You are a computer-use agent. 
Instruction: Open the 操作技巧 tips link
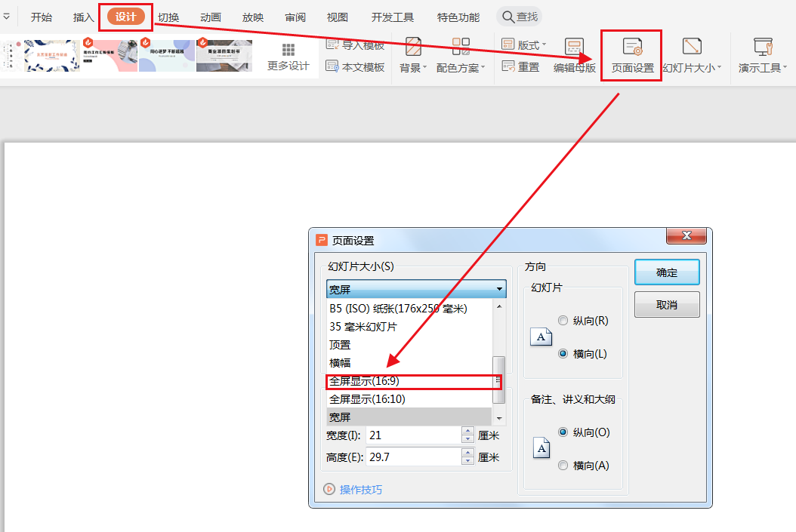coord(353,490)
